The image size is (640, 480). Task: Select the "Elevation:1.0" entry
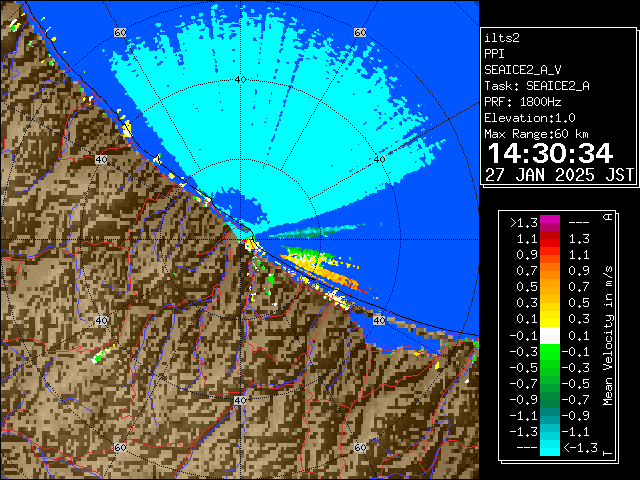point(530,118)
